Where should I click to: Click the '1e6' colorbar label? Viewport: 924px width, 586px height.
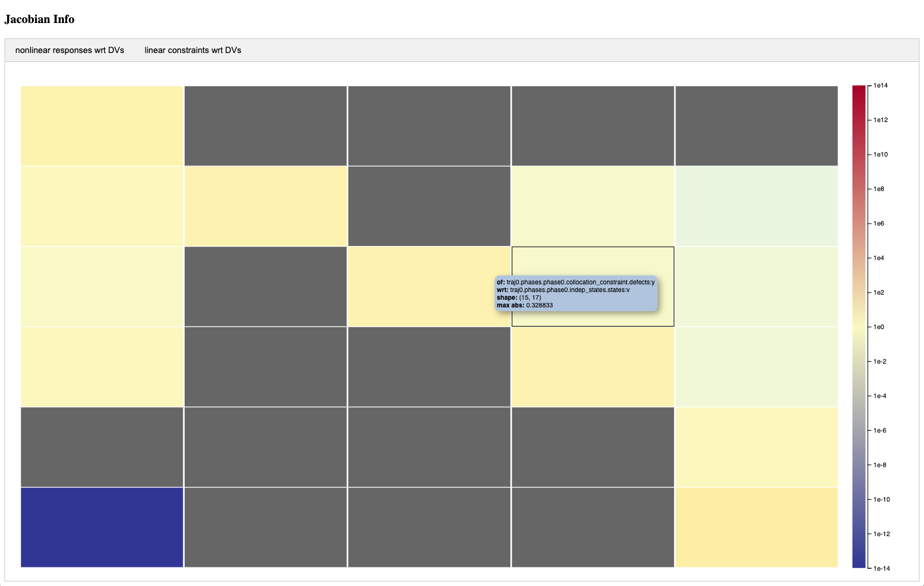879,224
